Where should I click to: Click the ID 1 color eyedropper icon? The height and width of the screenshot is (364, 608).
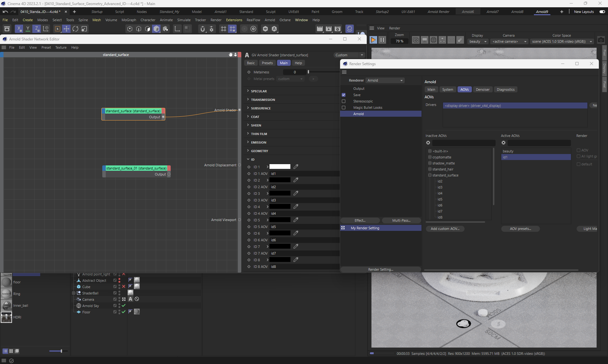296,167
